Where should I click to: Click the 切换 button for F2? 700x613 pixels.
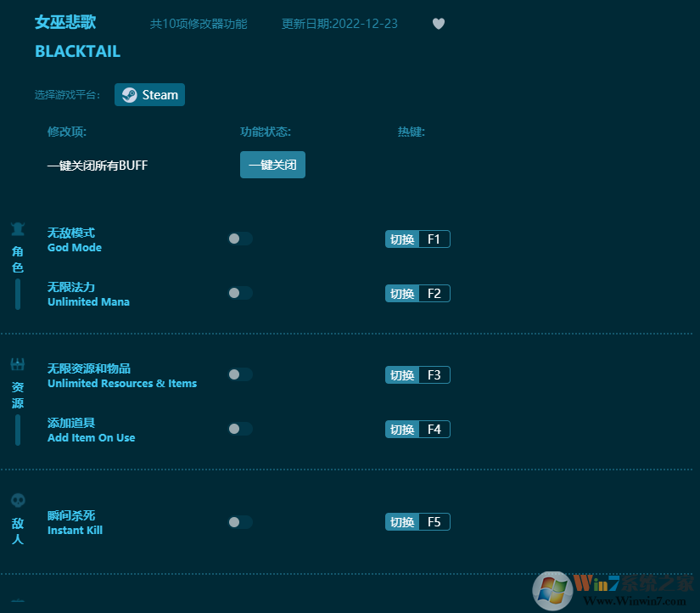click(x=402, y=294)
